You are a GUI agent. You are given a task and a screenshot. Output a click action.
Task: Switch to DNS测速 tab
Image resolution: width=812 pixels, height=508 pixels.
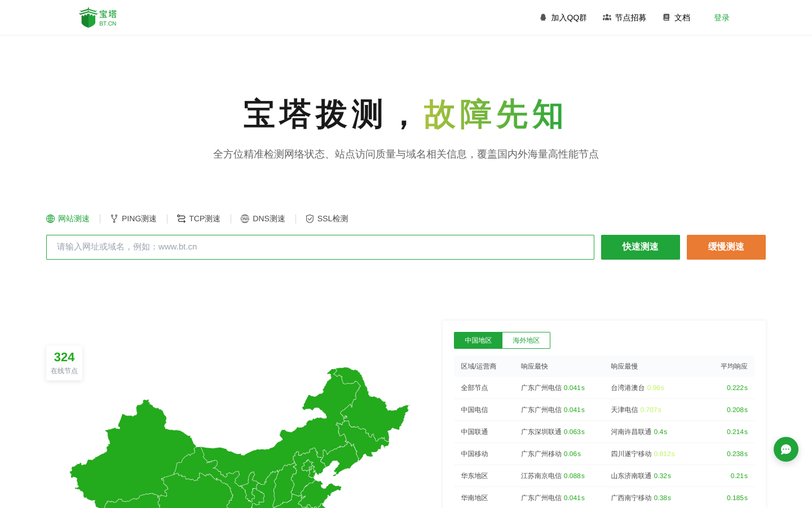263,219
